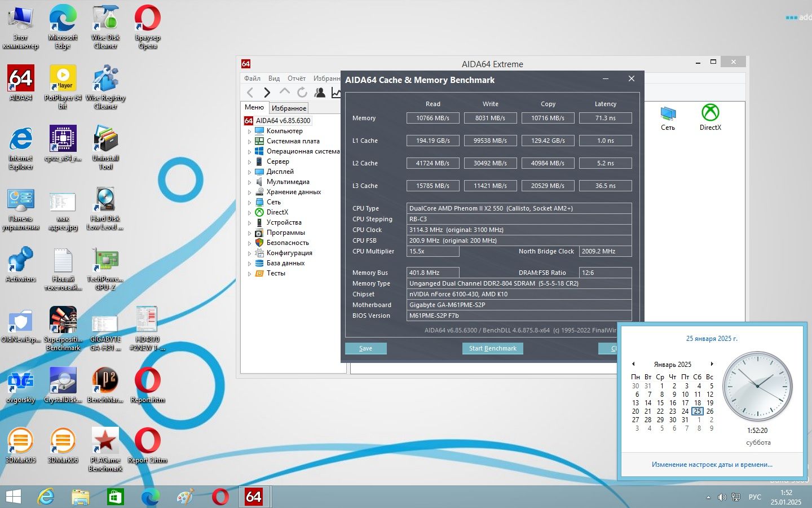The image size is (812, 508).
Task: Select the PotPlayer 64 bit desktop icon
Action: point(63,87)
